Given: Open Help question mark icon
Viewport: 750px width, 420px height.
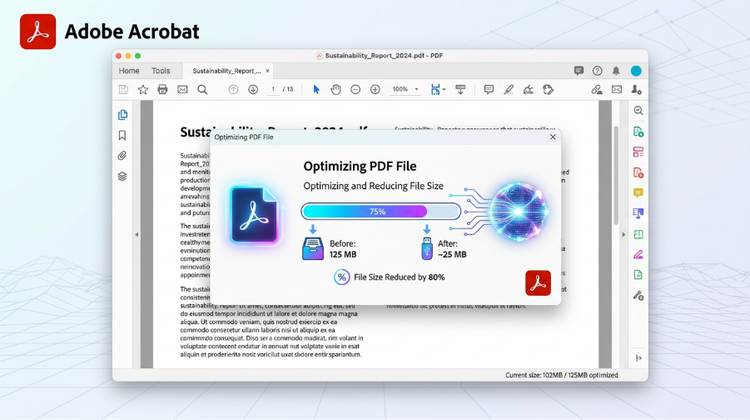Looking at the screenshot, I should (x=597, y=71).
